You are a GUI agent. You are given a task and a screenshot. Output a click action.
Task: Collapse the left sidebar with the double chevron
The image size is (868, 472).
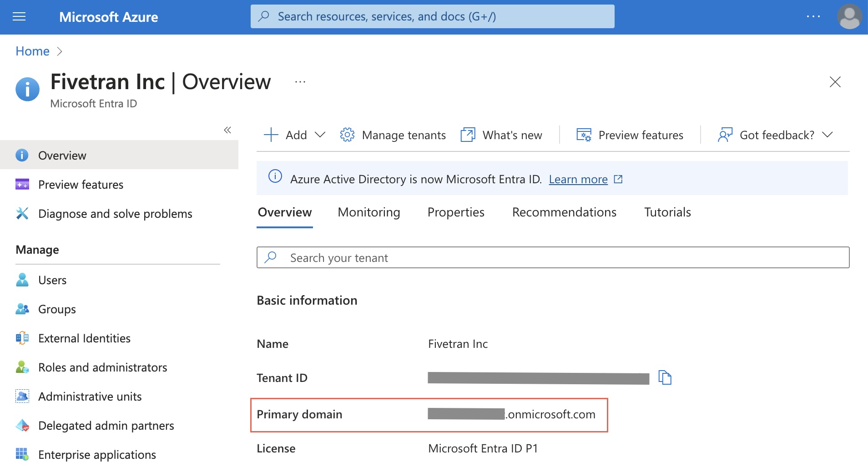click(227, 130)
